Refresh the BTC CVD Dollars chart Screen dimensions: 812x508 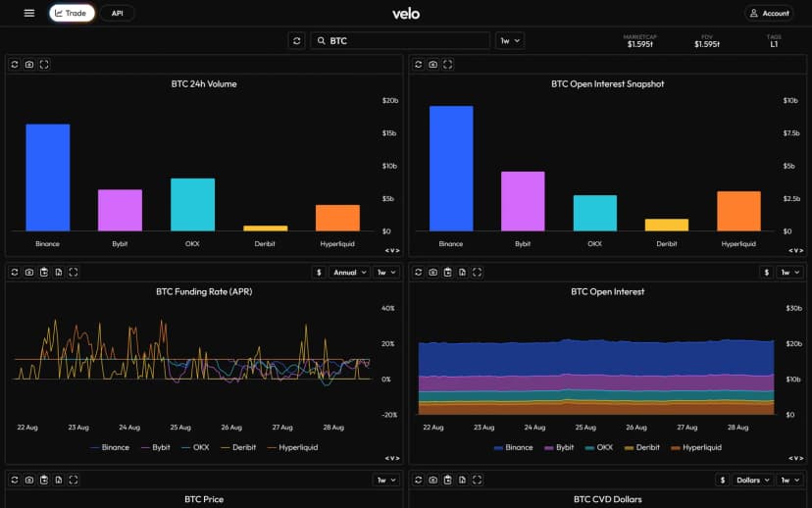[x=419, y=480]
